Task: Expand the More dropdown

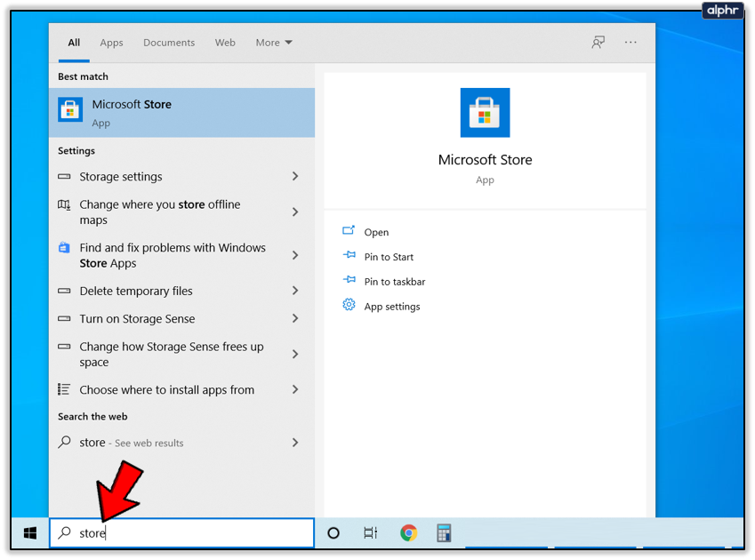Action: [274, 43]
